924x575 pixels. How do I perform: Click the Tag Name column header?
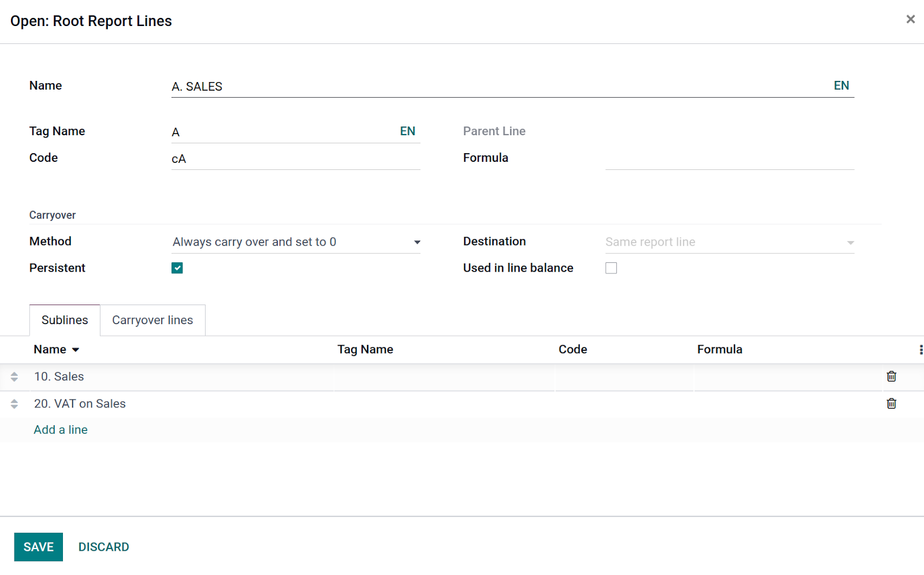[365, 350]
